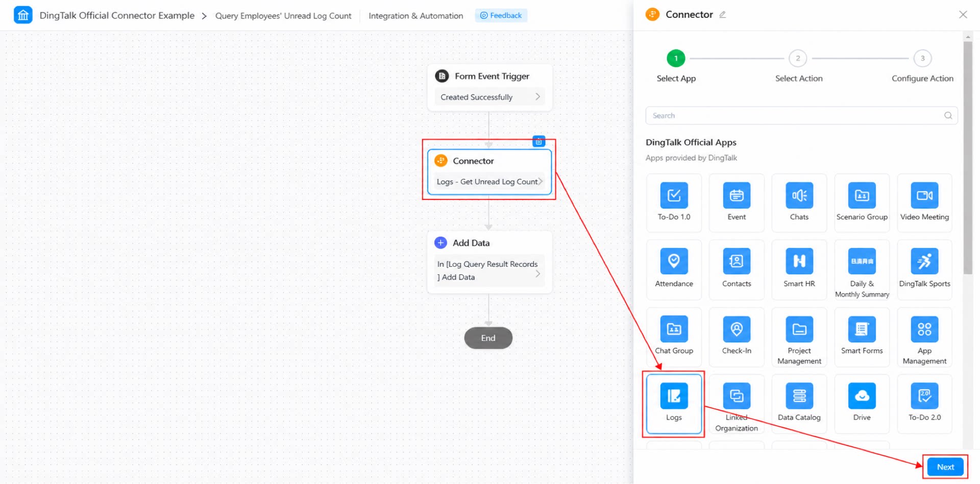This screenshot has height=484, width=980.
Task: Go to step 2 Select Action
Action: pyautogui.click(x=798, y=58)
